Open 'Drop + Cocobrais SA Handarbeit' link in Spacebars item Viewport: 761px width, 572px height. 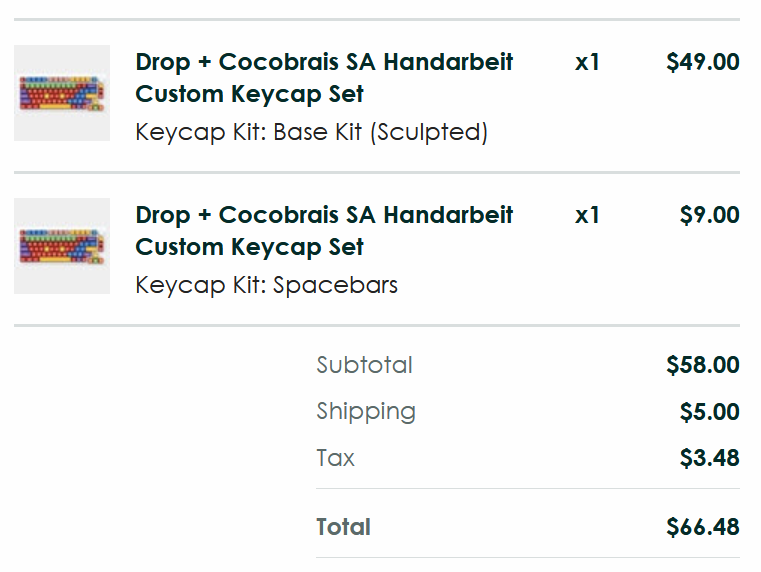[324, 215]
